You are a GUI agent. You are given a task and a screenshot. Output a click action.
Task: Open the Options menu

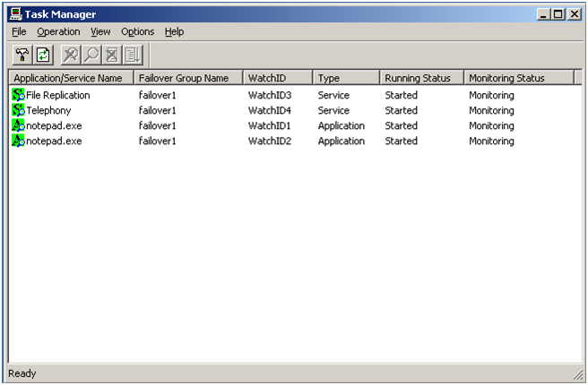click(x=137, y=31)
